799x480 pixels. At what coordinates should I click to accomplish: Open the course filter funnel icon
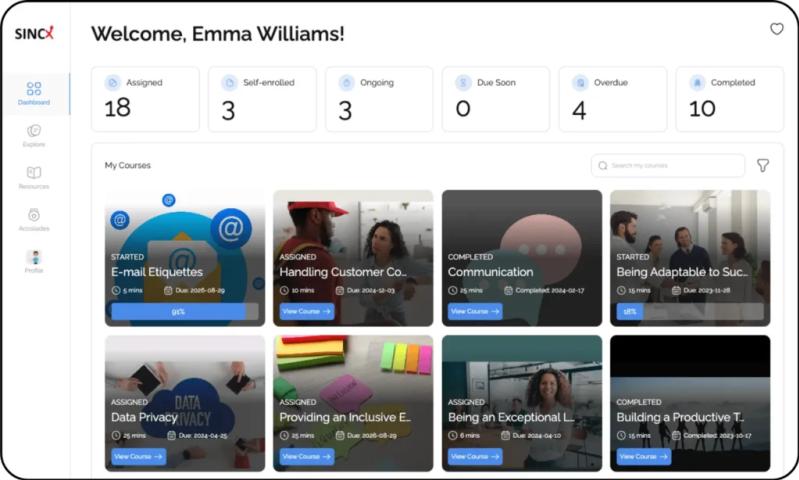coord(763,166)
